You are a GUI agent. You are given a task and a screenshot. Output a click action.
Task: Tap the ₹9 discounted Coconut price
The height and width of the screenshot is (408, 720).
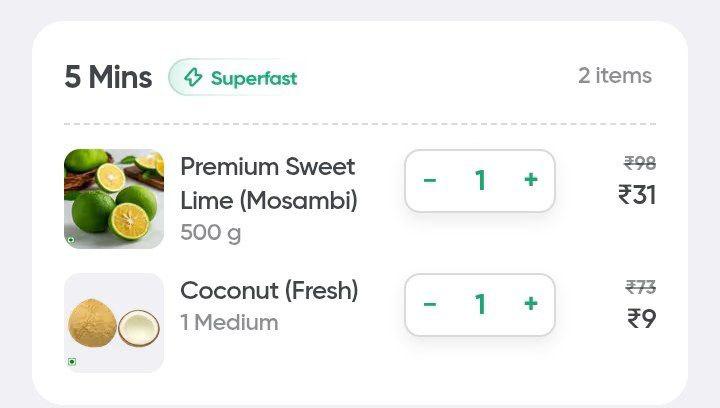coord(641,319)
